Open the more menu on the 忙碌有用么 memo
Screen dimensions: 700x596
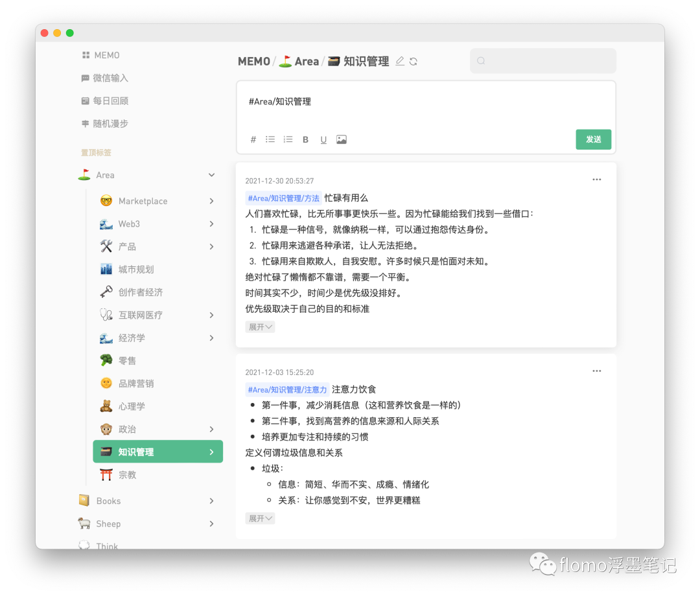coord(597,179)
